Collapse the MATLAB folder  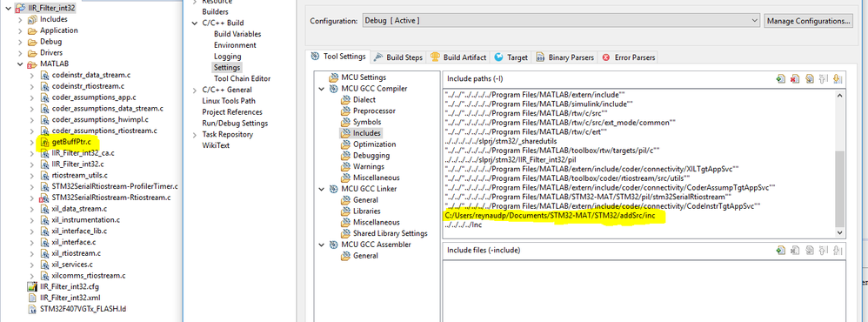pos(20,64)
